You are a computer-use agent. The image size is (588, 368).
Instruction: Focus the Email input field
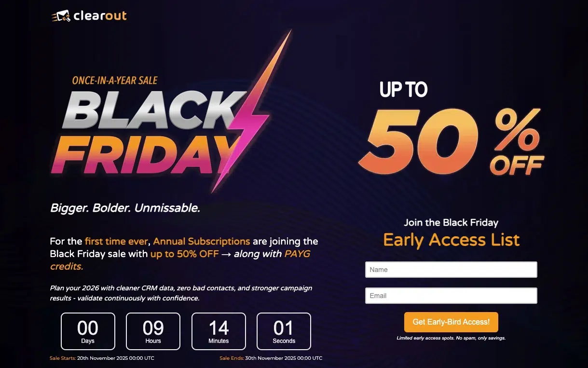pos(451,296)
